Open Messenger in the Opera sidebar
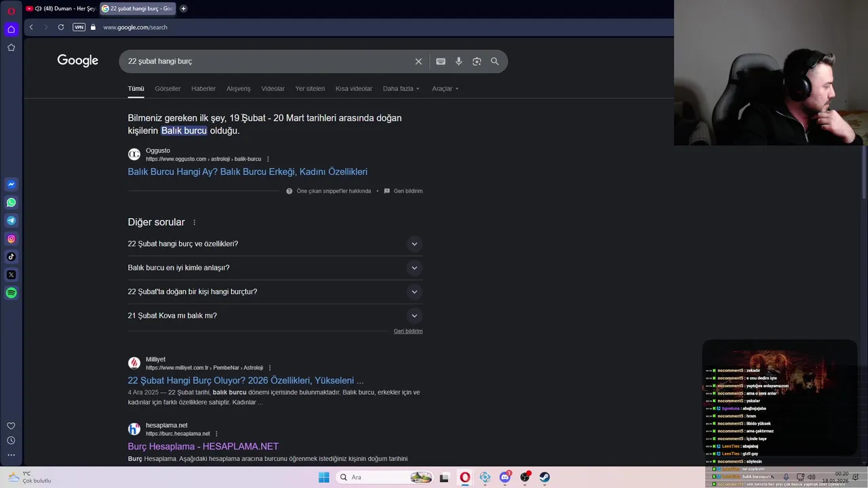868x488 pixels. 11,184
